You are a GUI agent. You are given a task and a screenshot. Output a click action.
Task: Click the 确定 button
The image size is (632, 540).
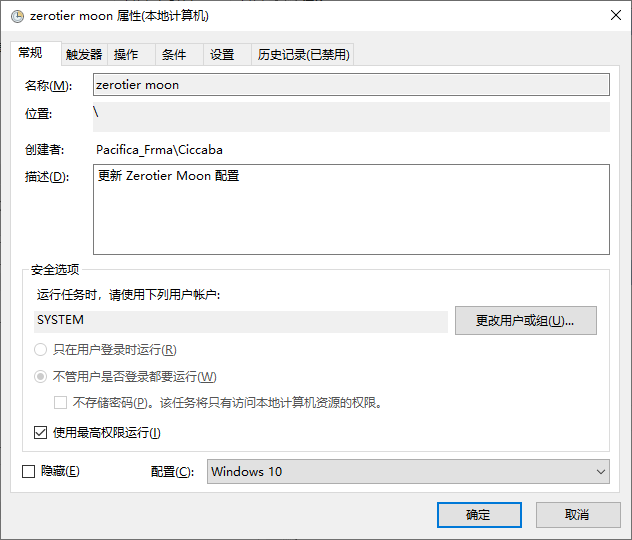coord(479,515)
